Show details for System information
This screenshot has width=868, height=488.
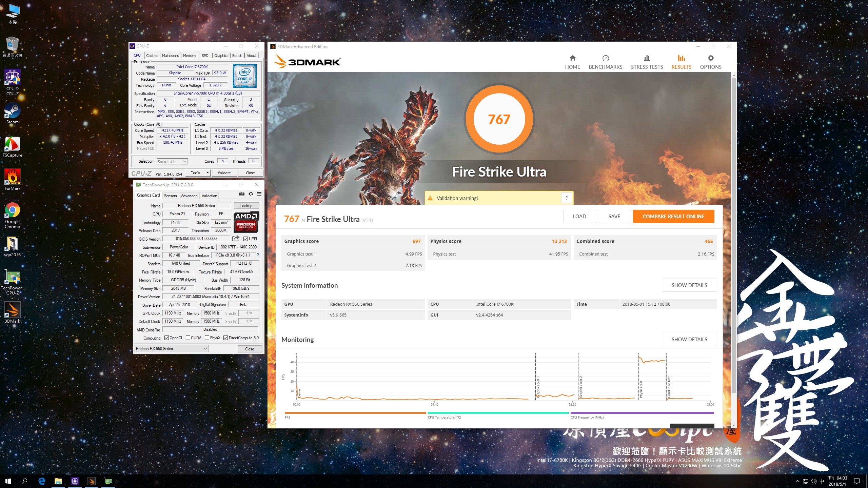689,285
